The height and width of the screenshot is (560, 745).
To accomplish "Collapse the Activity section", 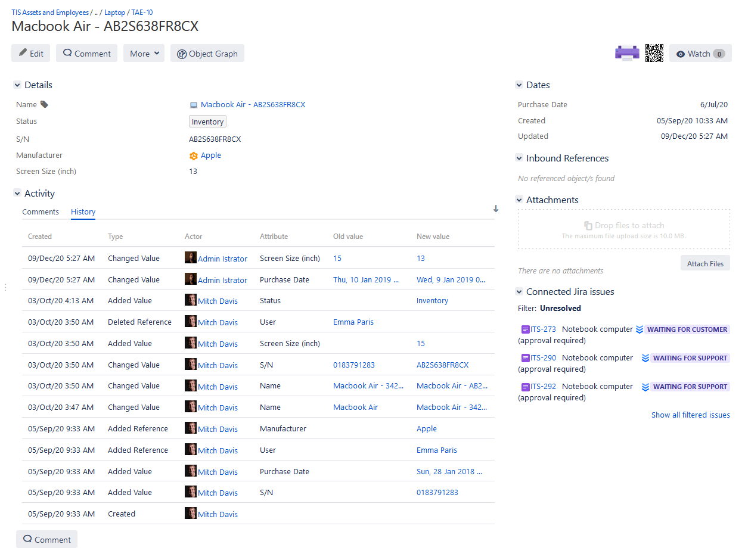I will click(x=17, y=194).
